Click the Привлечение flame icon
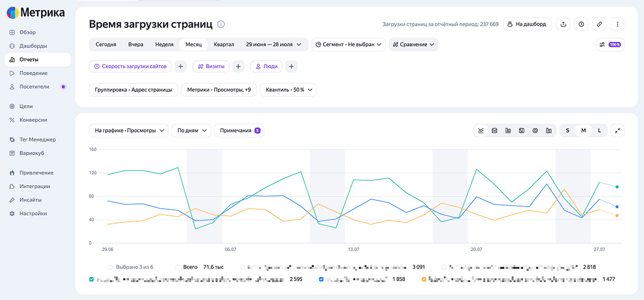 (x=12, y=173)
